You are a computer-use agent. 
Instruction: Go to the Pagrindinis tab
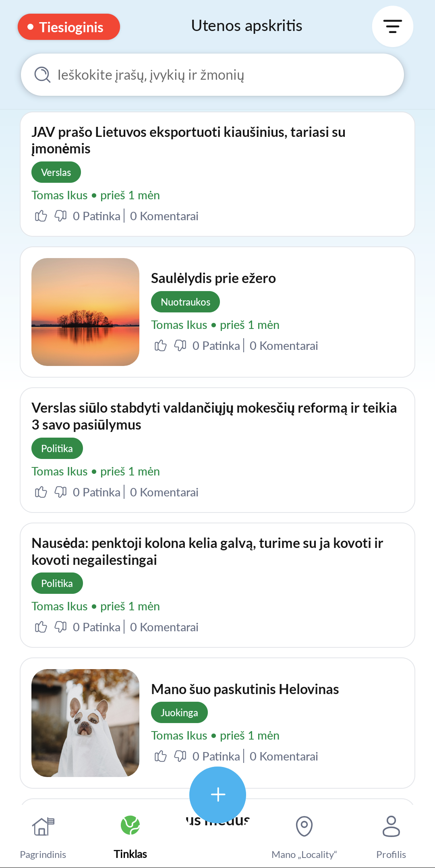pyautogui.click(x=43, y=836)
